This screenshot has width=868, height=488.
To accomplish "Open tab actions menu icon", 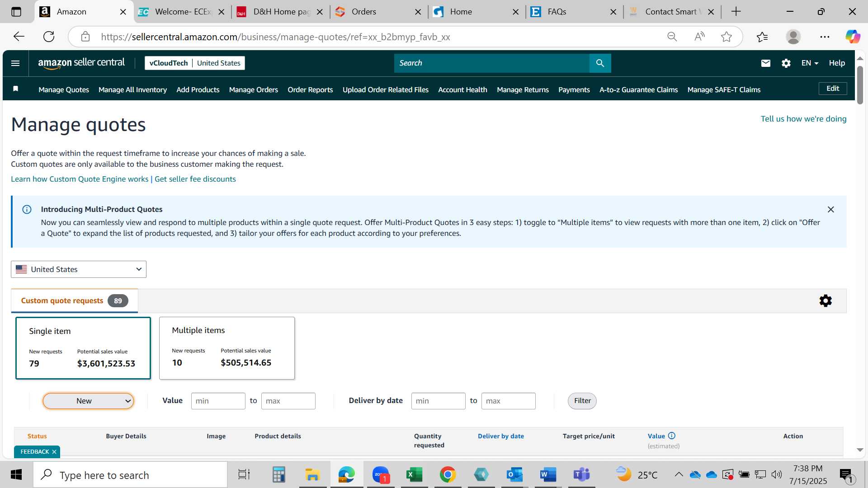I will pyautogui.click(x=16, y=12).
